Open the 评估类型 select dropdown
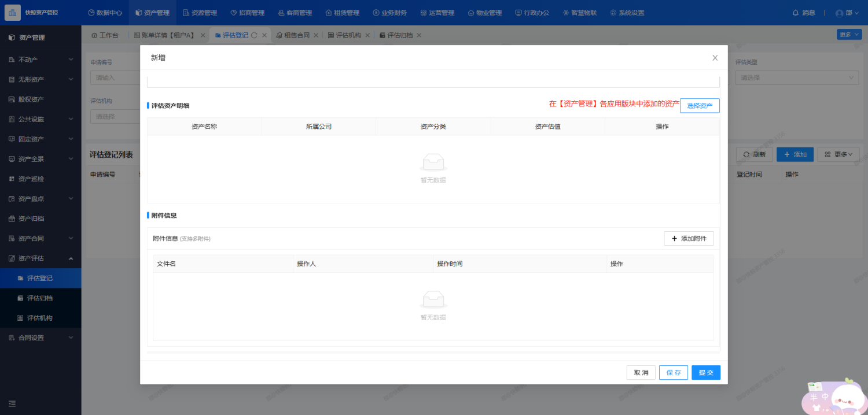Image resolution: width=868 pixels, height=415 pixels. click(x=797, y=77)
